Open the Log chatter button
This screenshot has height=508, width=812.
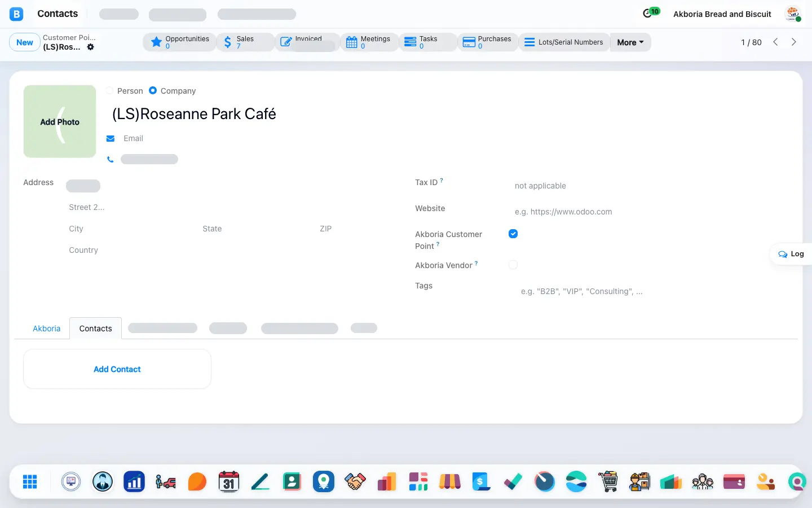(x=791, y=254)
